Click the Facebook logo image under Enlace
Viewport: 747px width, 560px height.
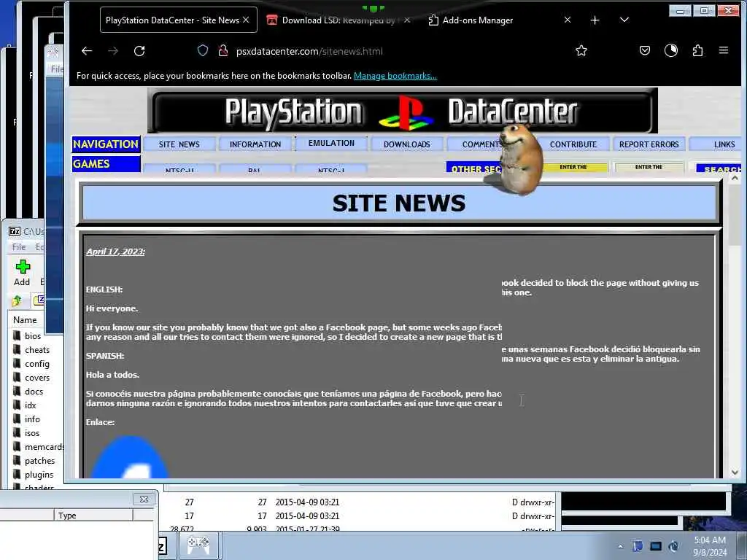tap(130, 456)
